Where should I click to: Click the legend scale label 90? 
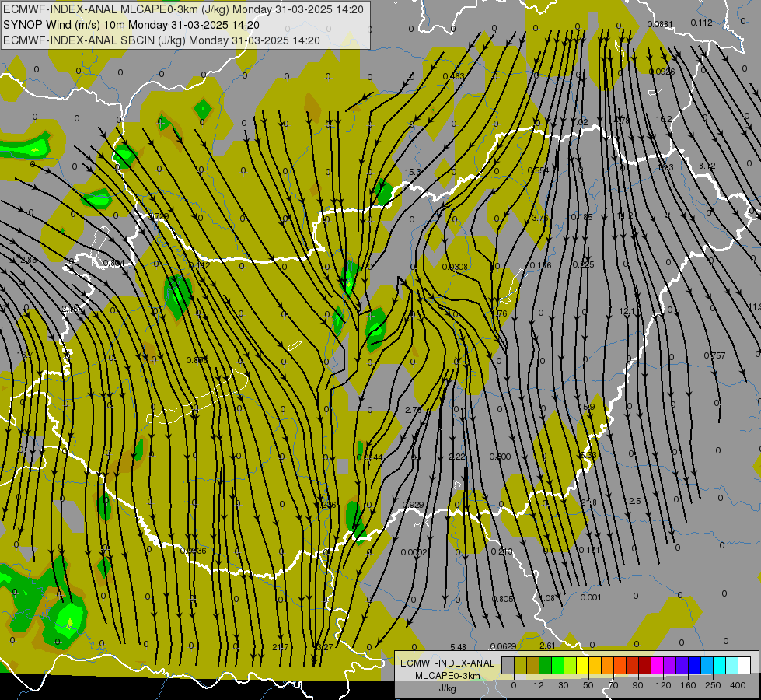click(x=637, y=685)
